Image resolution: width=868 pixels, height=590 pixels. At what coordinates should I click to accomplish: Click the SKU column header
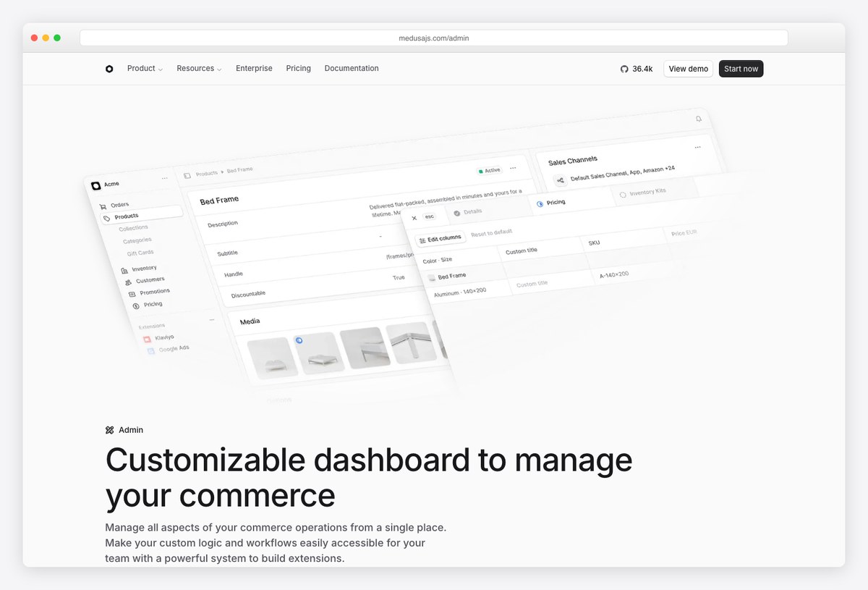tap(595, 243)
